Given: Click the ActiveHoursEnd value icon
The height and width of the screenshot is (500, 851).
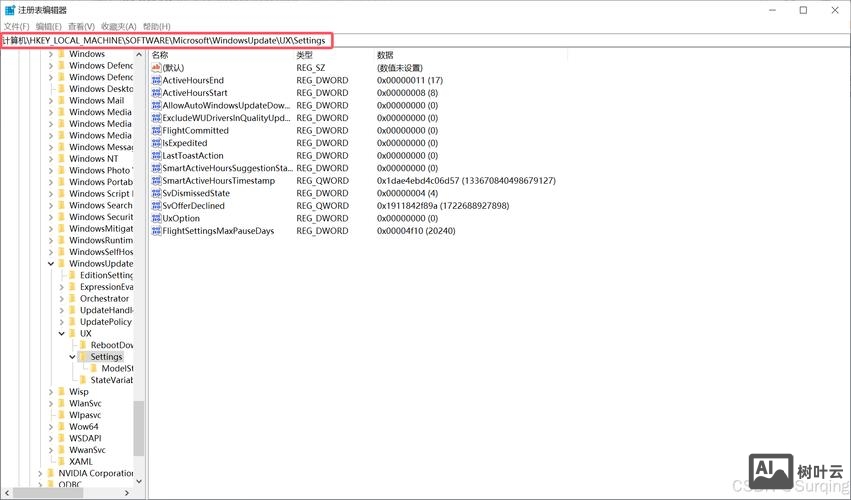Looking at the screenshot, I should tap(156, 80).
